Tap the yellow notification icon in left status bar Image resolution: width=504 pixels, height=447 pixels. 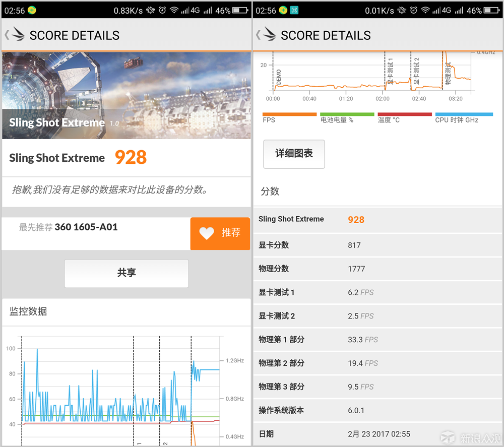(x=32, y=10)
